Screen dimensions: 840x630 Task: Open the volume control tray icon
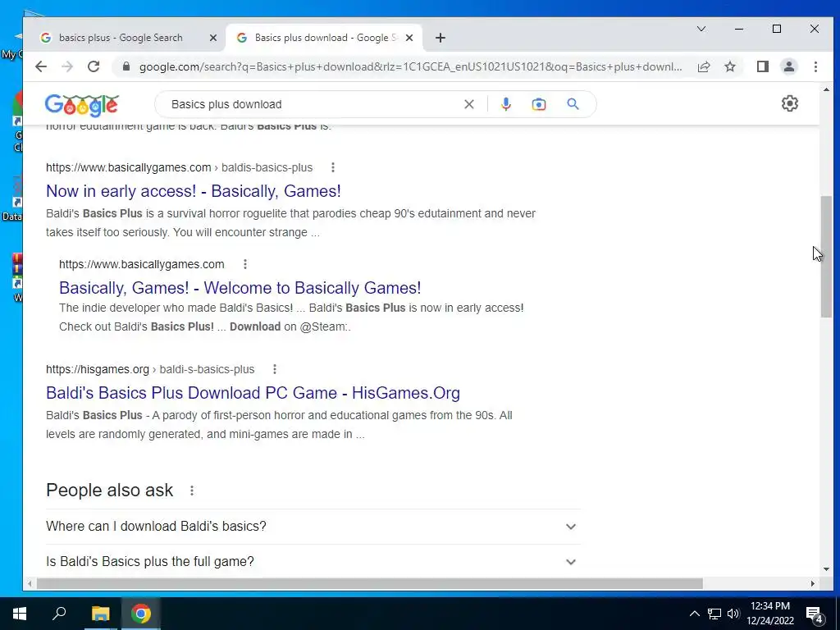coord(733,614)
